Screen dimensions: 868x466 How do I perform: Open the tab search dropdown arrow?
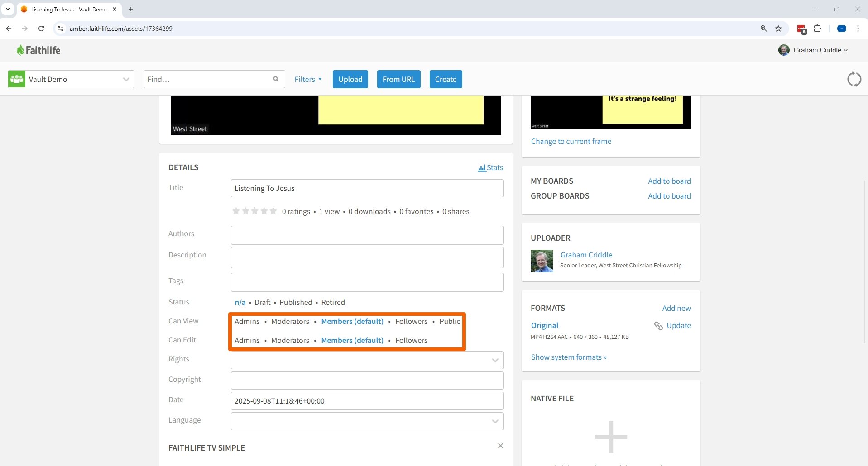[8, 9]
